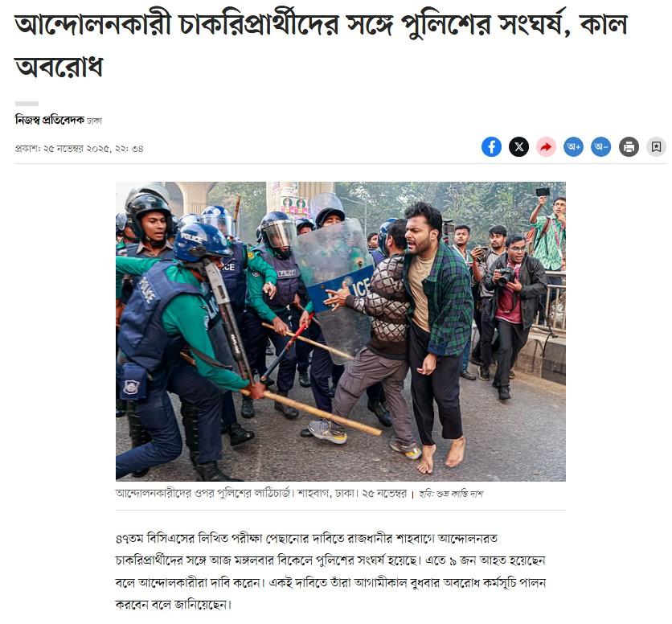Click the author name নিজস্ব প্রতিবেদক
This screenshot has height=624, width=672.
50,120
